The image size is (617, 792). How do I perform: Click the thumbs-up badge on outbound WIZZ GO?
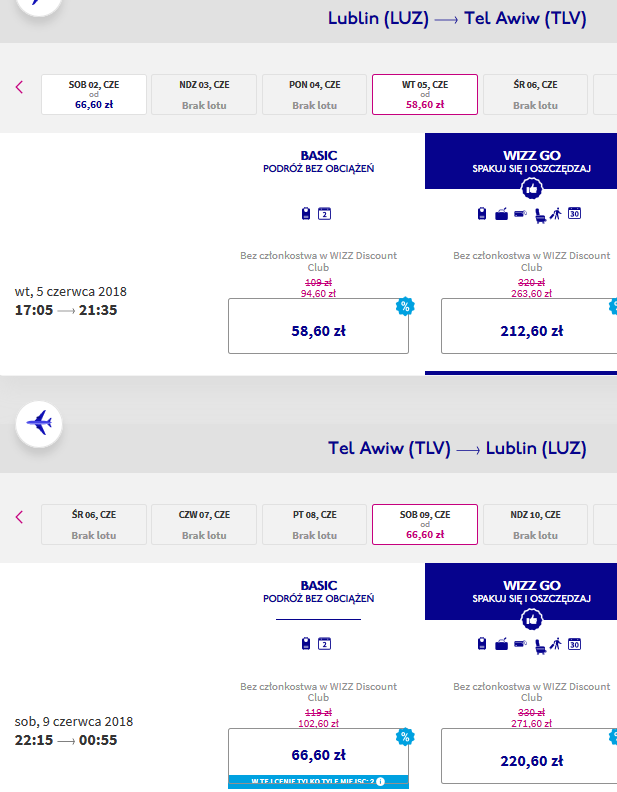pyautogui.click(x=532, y=189)
